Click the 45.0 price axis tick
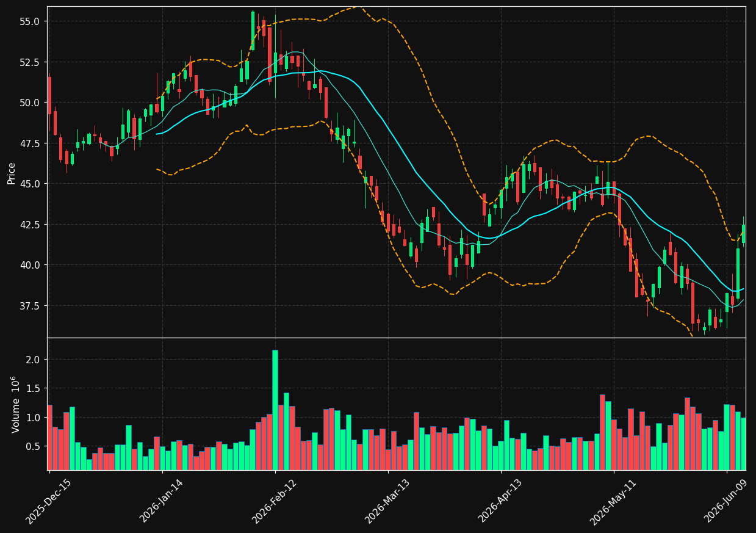The image size is (756, 533). 30,184
